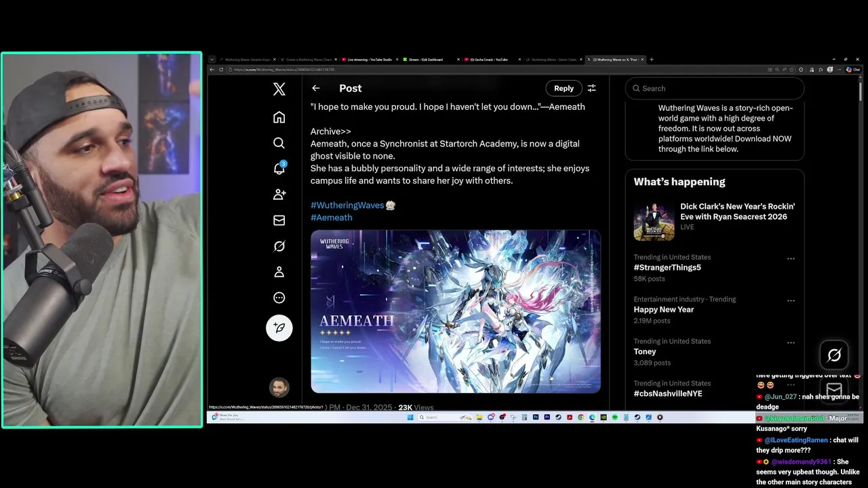
Task: Open Premiere Pro on taskbar
Action: tap(547, 418)
